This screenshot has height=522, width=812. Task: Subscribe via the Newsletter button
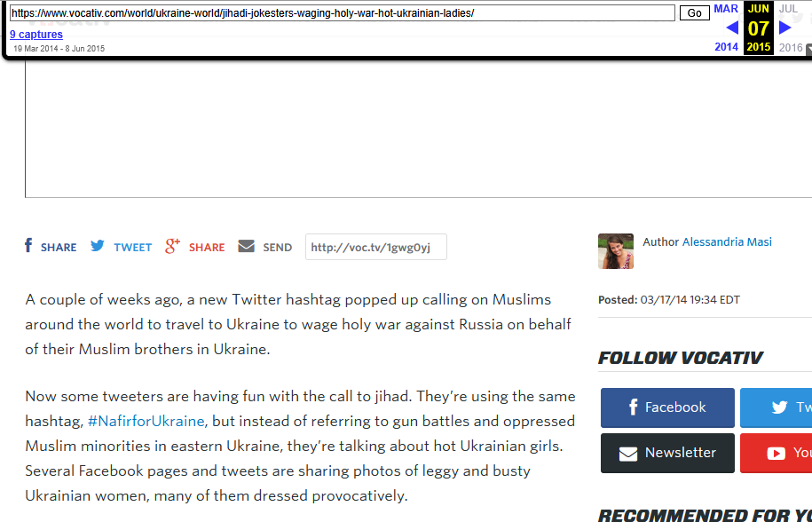(x=667, y=453)
